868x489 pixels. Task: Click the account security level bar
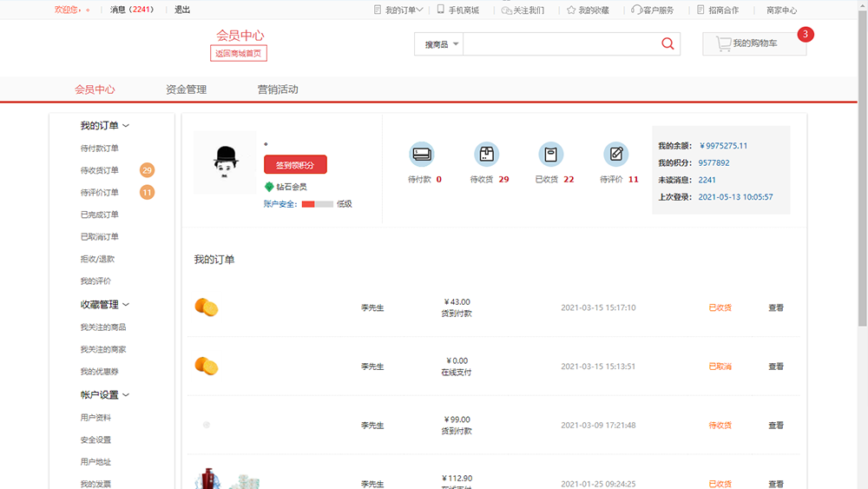pos(317,204)
